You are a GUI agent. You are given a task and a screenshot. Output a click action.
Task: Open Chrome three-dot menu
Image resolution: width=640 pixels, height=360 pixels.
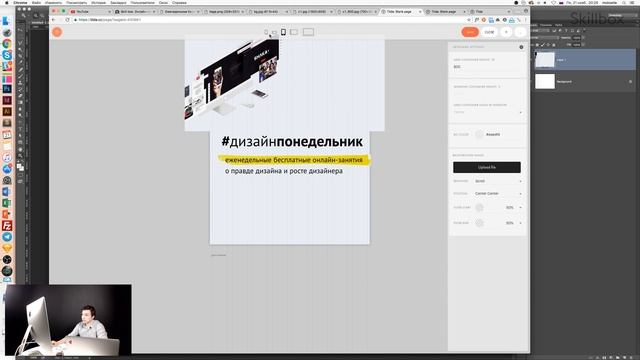525,20
